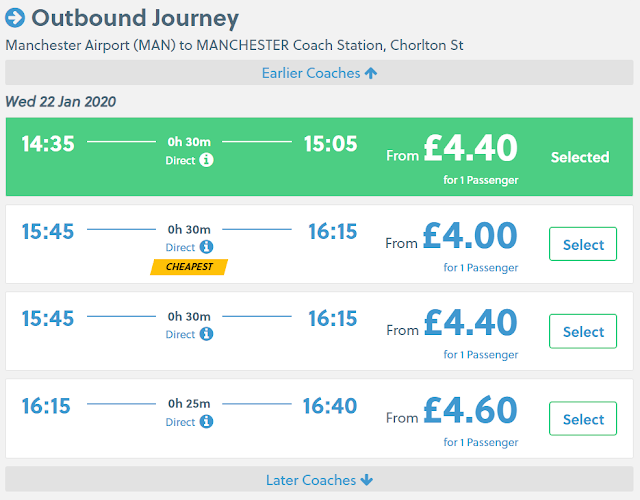
Task: Click the 14:35 departure time
Action: (48, 144)
